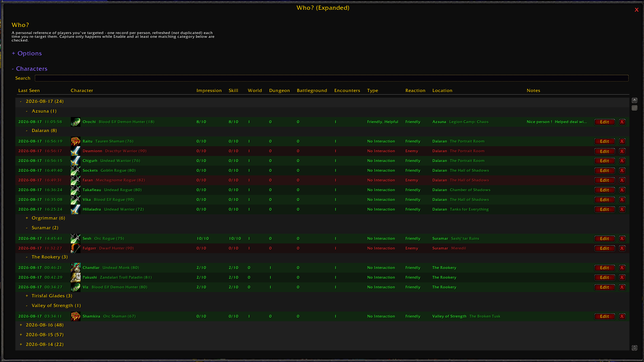Expand the Orgrimmar (6) group

click(45, 218)
